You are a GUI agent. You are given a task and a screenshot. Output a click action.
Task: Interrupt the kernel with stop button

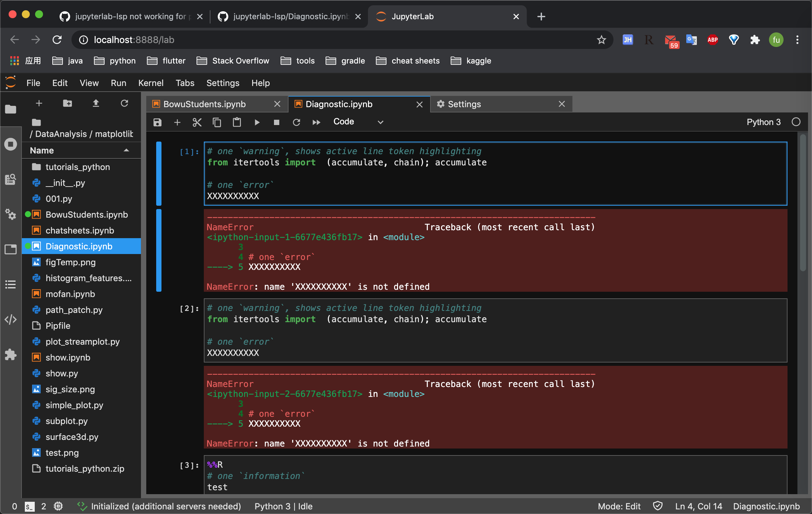pos(277,122)
